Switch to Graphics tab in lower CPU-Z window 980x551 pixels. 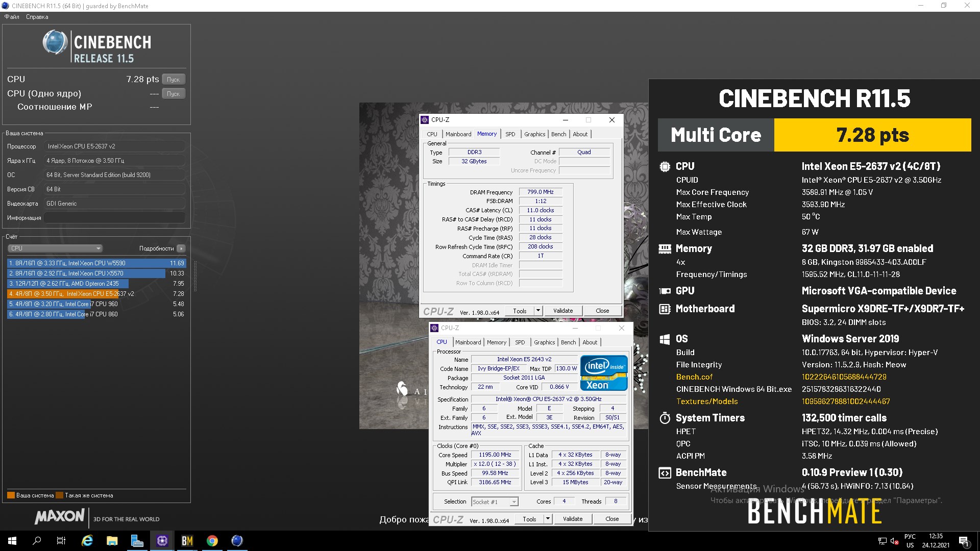coord(544,342)
